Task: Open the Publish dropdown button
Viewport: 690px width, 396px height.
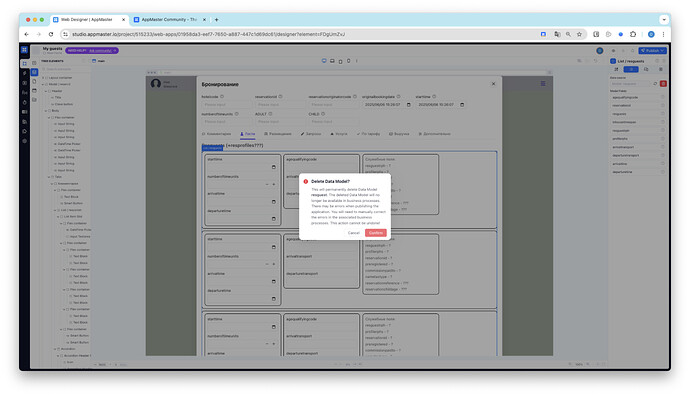Action: (653, 51)
